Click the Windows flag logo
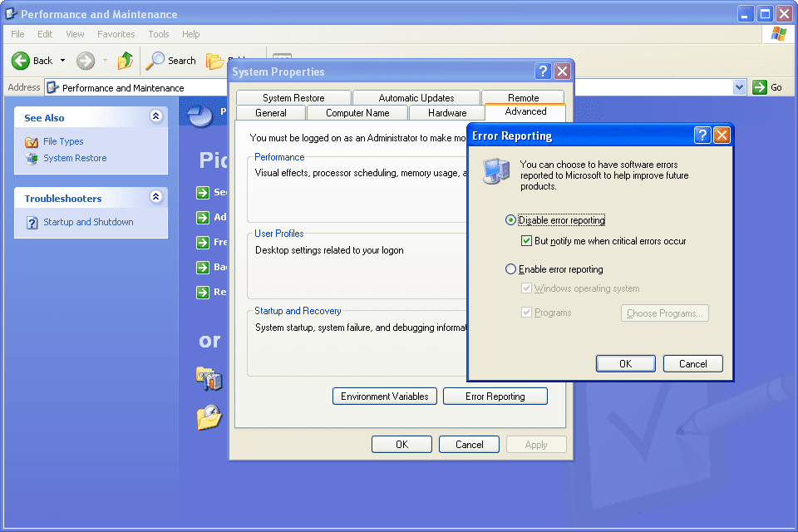 point(779,34)
